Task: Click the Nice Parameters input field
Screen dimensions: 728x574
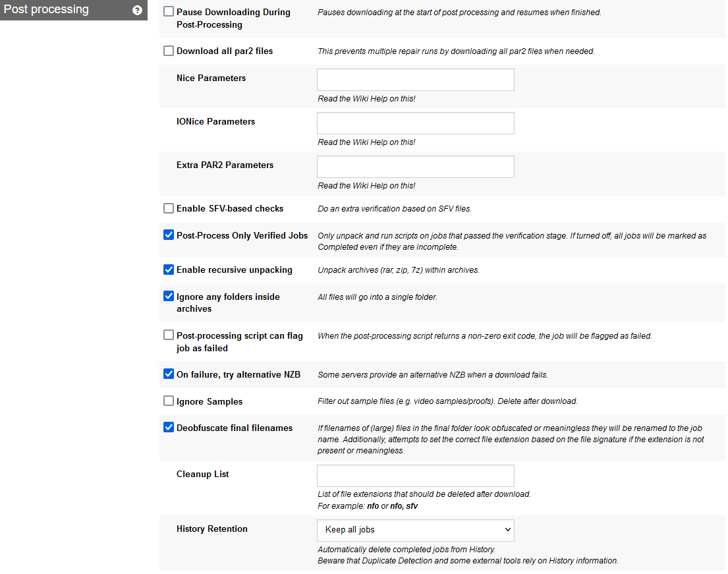Action: [415, 79]
